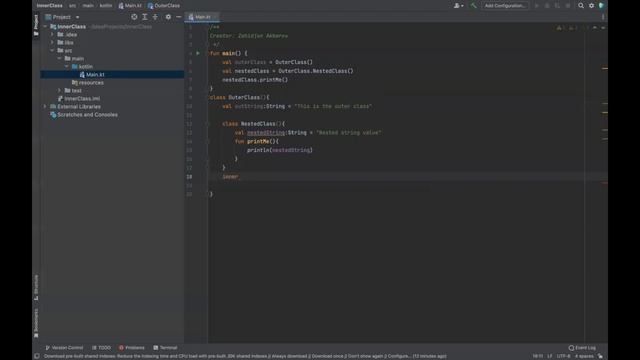640x360 pixels.
Task: Click the LF line separator status widget
Action: [550, 356]
